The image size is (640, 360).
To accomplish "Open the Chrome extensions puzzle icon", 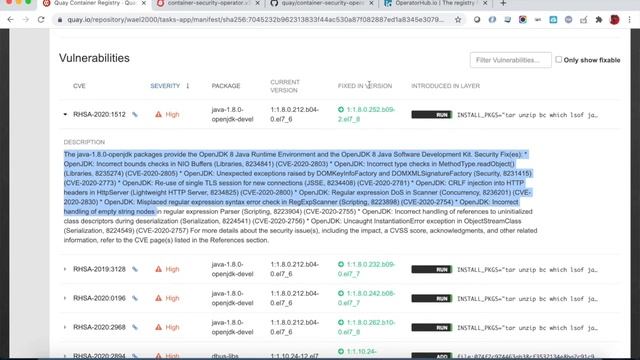I will click(x=599, y=20).
